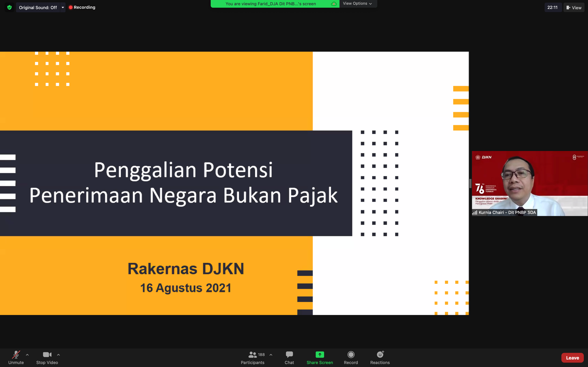Click the divider handle beside shared screen
This screenshot has height=367, width=588.
[x=470, y=183]
